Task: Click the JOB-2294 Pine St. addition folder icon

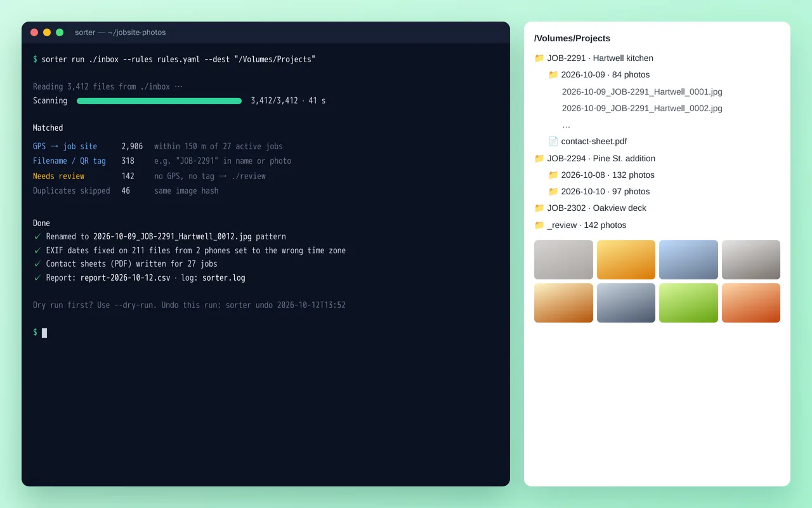Action: 539,158
